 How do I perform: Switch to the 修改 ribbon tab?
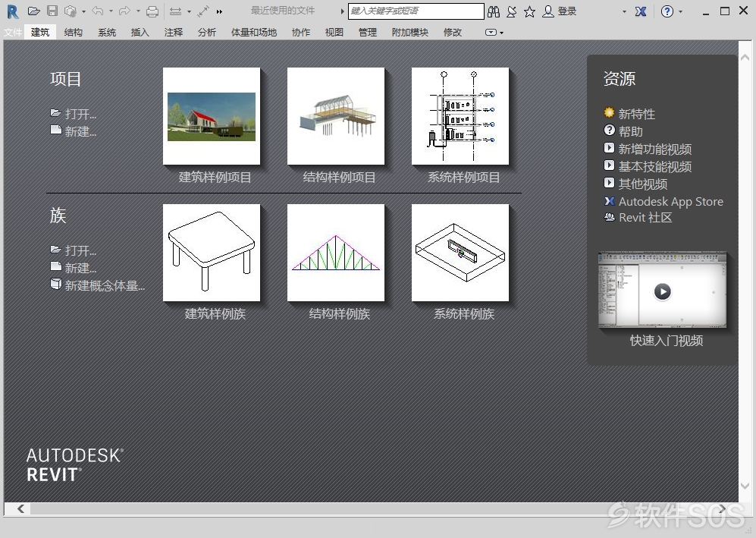pos(452,33)
